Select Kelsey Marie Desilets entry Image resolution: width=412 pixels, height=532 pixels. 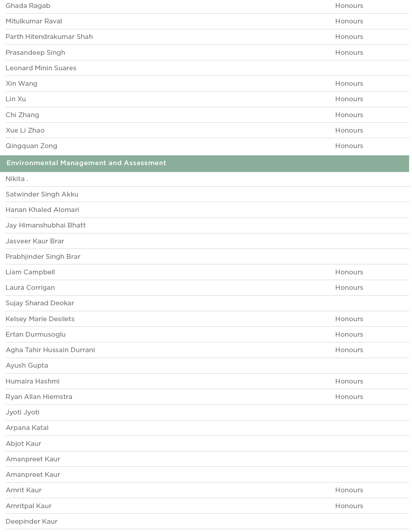pos(40,319)
